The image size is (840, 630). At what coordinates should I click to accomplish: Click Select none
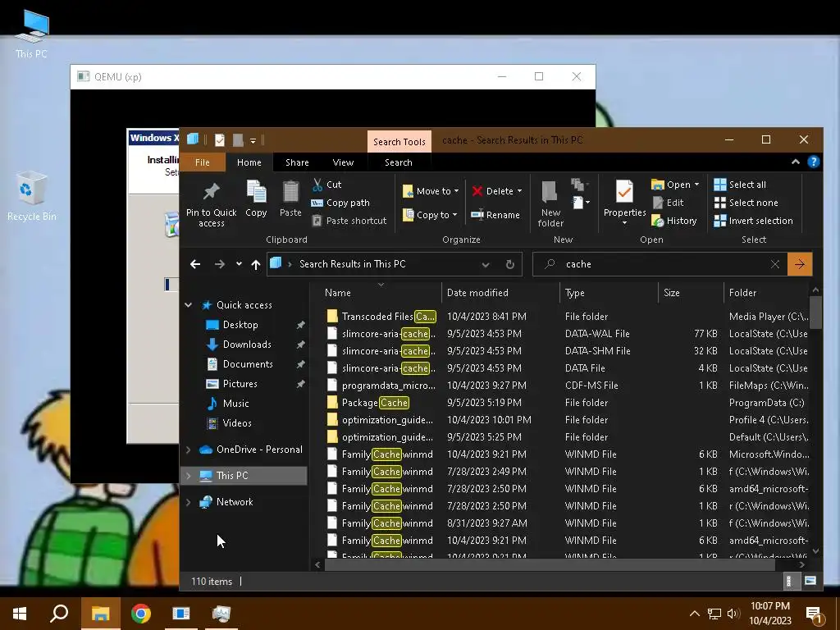pyautogui.click(x=746, y=203)
